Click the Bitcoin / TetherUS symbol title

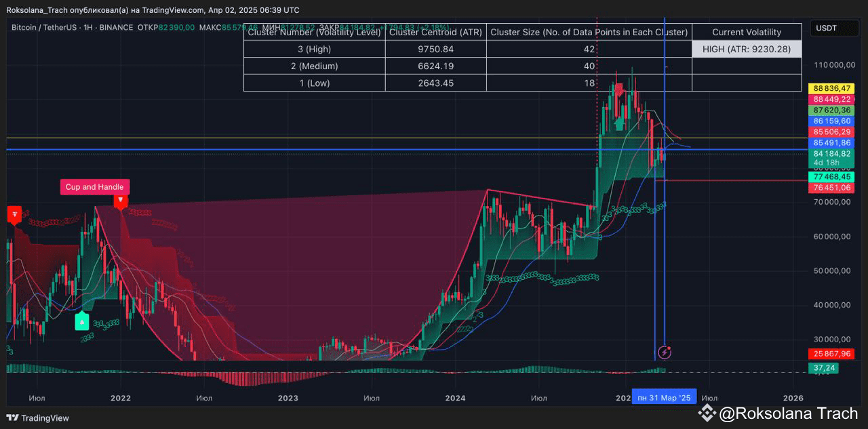[43, 28]
